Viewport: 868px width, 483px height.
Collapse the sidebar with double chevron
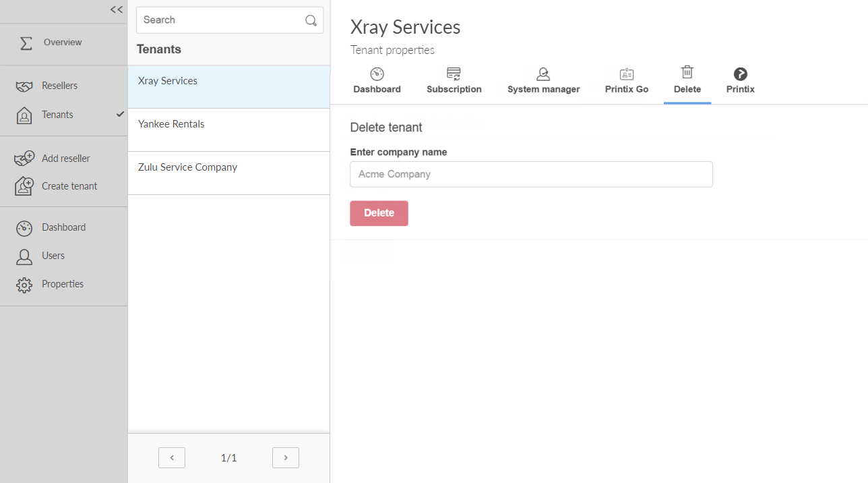coord(117,9)
